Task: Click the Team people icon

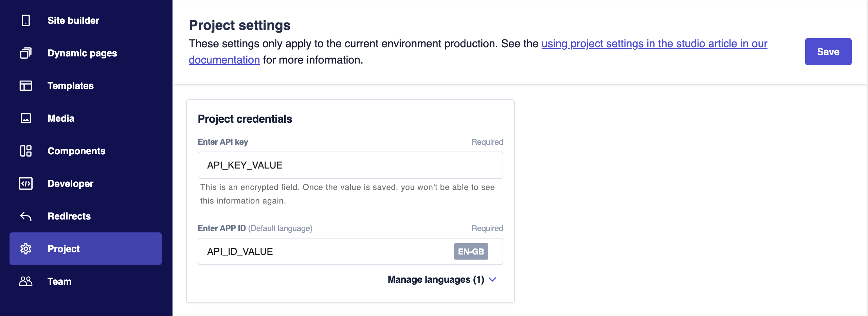Action: coord(26,281)
